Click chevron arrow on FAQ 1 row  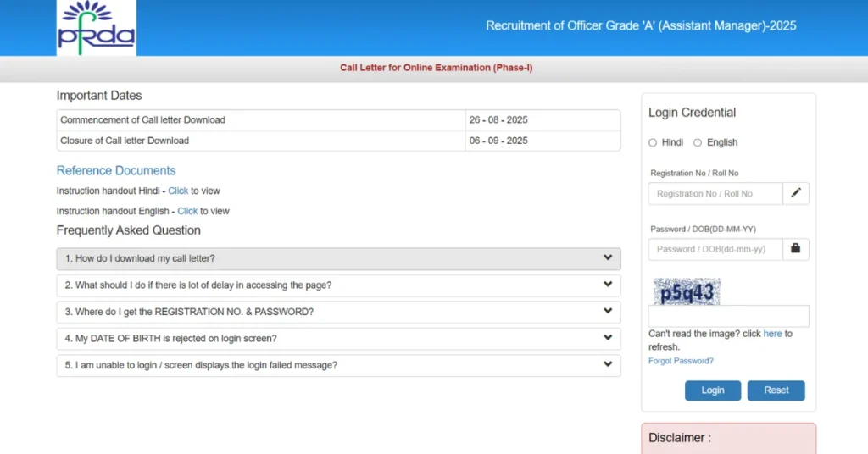tap(608, 257)
